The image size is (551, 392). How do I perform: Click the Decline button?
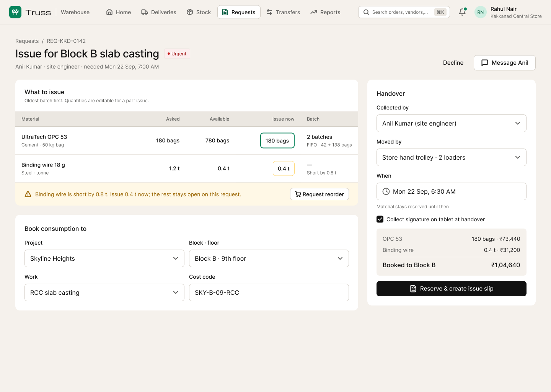453,63
